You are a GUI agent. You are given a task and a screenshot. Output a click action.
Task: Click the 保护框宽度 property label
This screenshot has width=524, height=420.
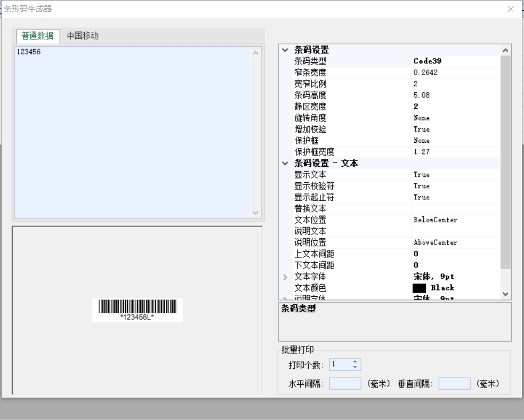click(314, 152)
